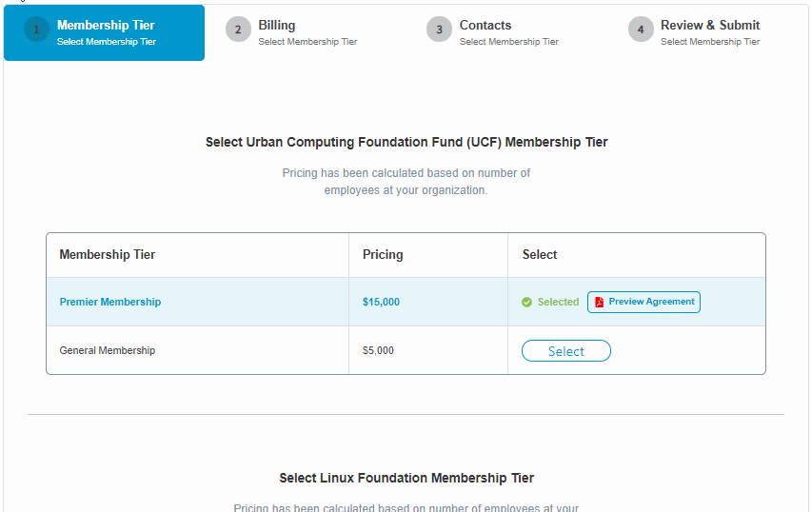Click the Select column header

tap(540, 255)
